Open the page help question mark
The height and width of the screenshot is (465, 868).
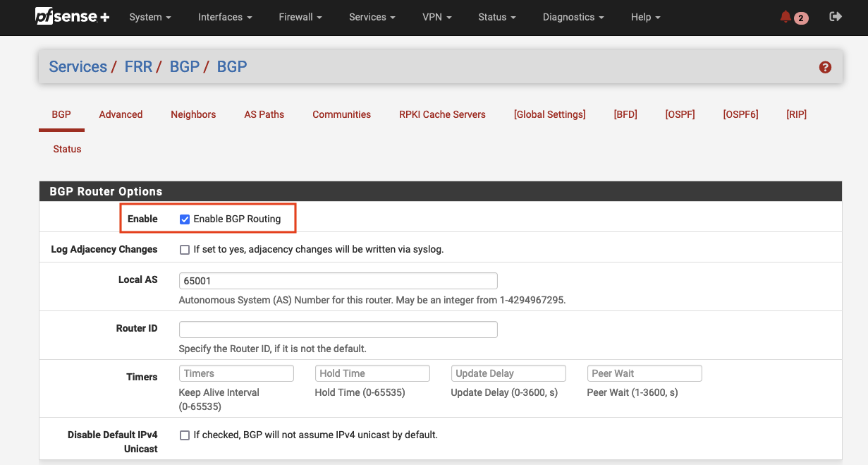824,67
